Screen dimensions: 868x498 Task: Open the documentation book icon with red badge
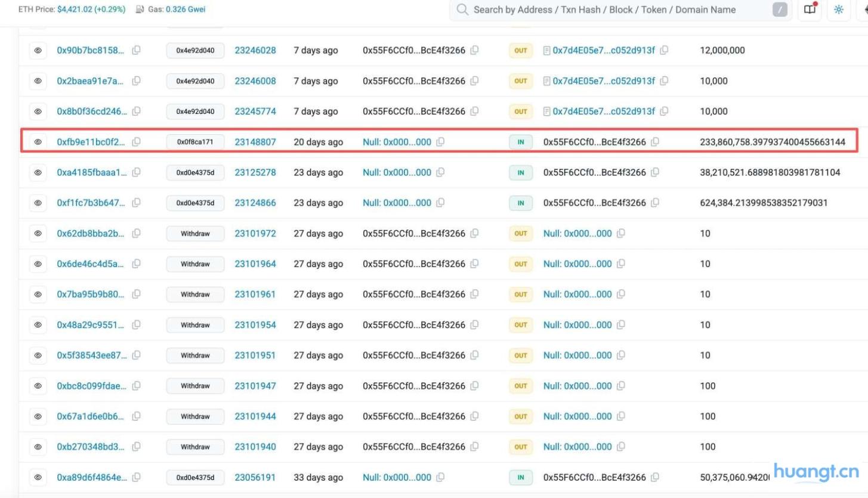point(809,10)
